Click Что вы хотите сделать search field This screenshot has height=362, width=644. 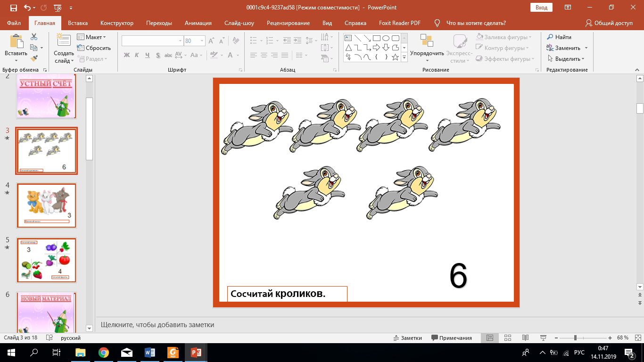476,23
